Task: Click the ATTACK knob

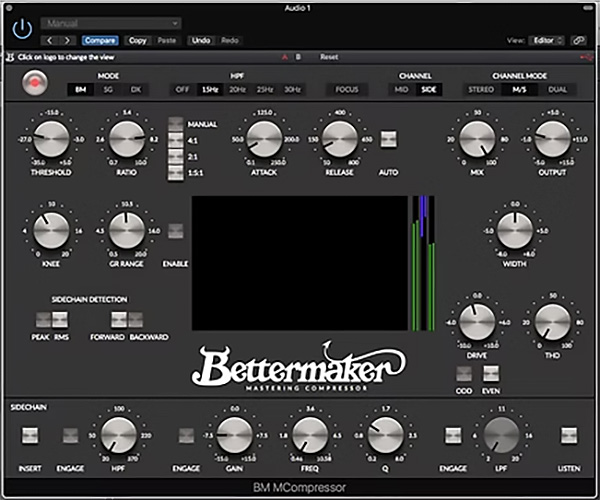Action: 264,139
